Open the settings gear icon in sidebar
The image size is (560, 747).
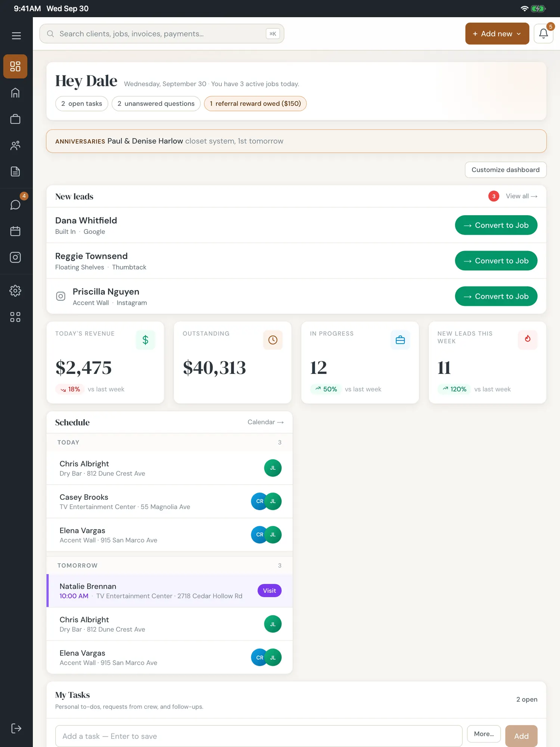(15, 291)
